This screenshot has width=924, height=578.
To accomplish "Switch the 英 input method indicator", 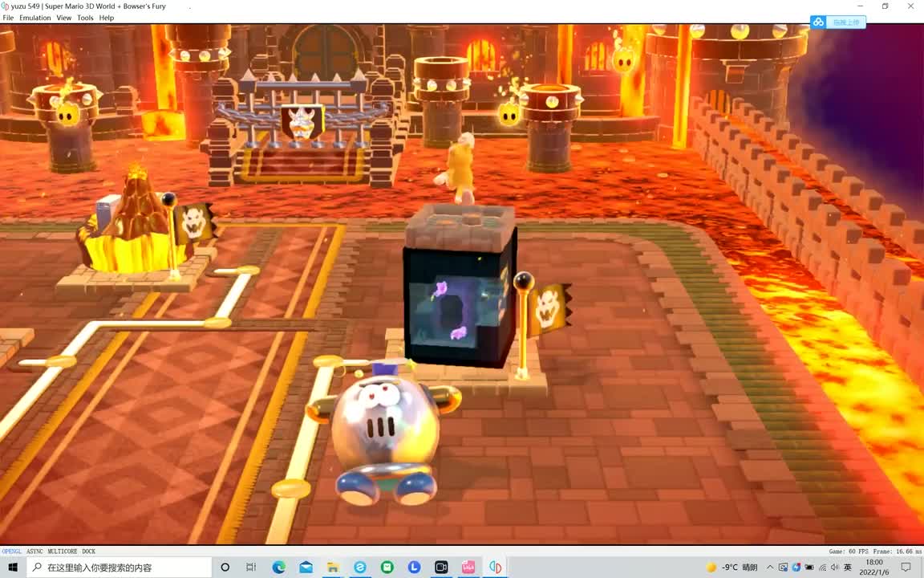I will coord(848,568).
